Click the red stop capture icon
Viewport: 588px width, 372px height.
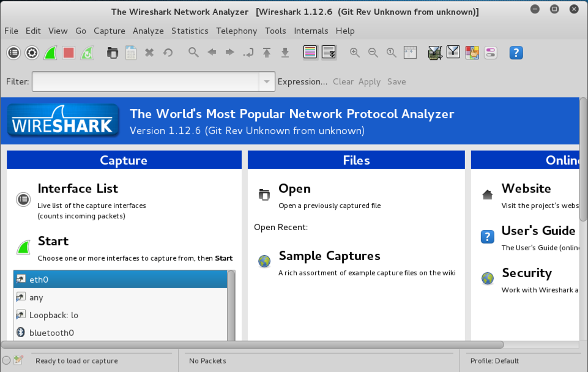[69, 53]
